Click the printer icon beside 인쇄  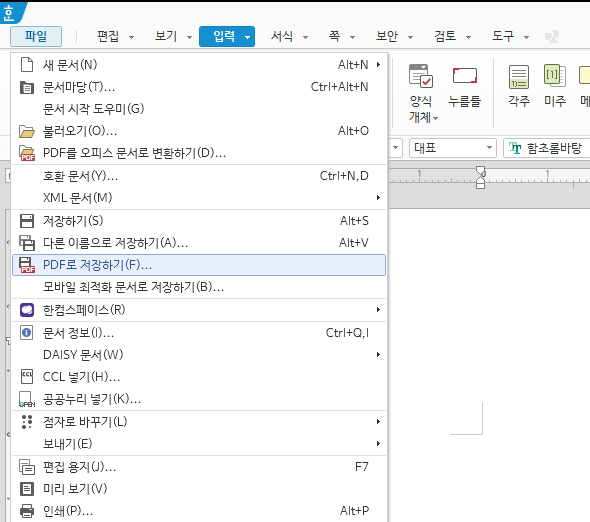(27, 511)
